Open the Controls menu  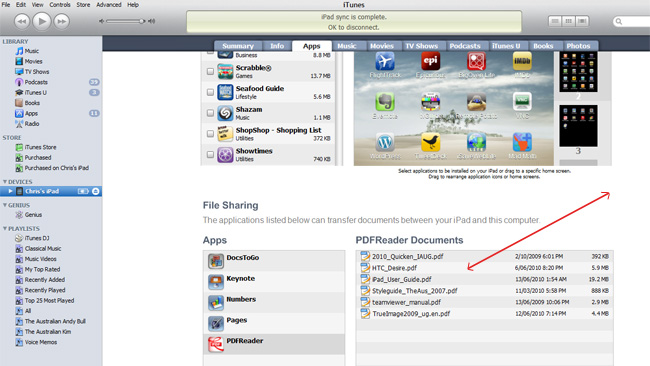(x=60, y=5)
